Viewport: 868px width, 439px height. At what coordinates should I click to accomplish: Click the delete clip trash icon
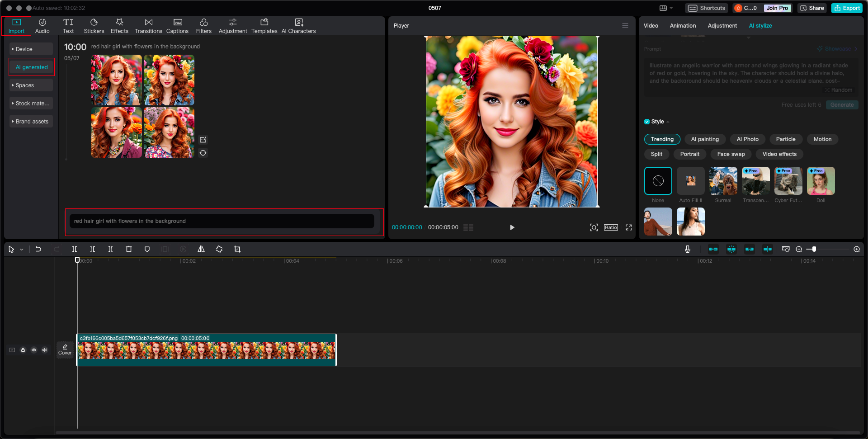pyautogui.click(x=129, y=249)
